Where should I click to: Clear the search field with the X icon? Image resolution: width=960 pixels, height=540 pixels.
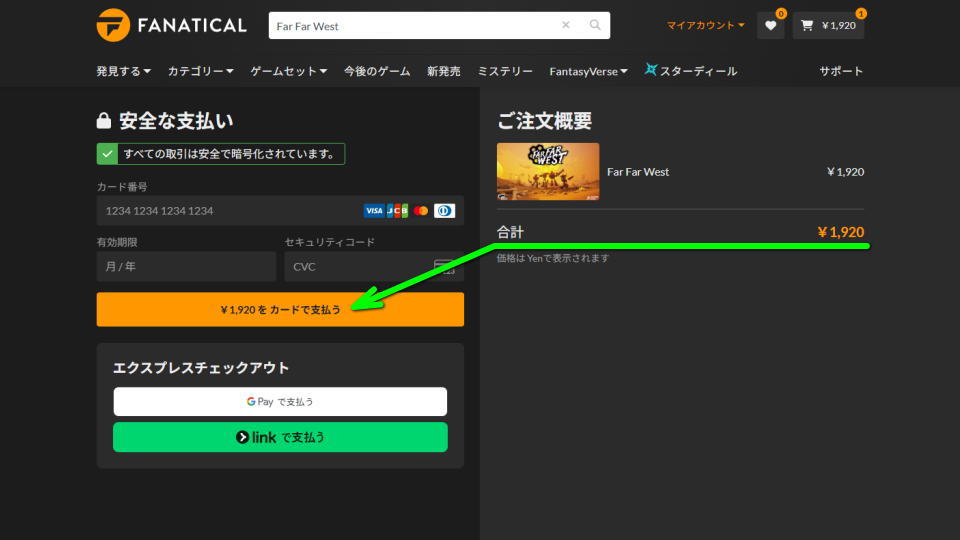point(565,25)
